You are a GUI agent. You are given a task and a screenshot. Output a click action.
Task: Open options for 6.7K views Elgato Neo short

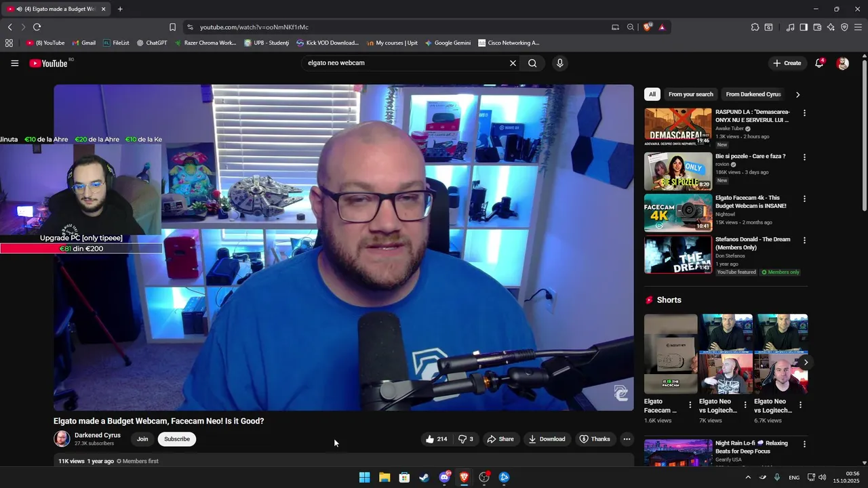tap(800, 405)
